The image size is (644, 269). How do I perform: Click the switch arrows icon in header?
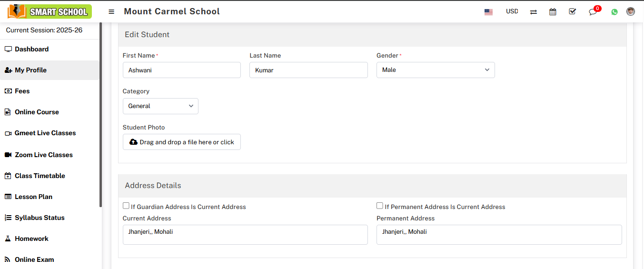[x=534, y=12]
